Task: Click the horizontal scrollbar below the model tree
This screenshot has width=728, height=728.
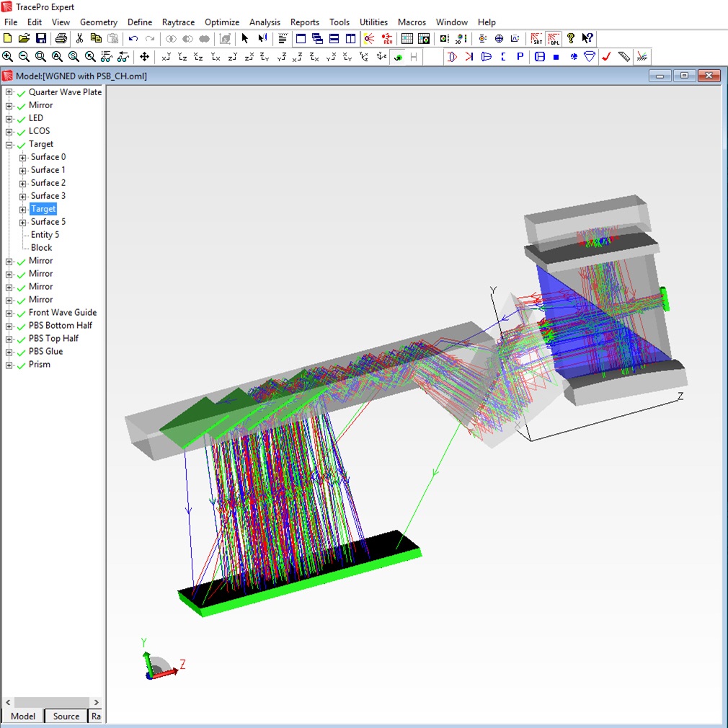Action: coord(50,702)
